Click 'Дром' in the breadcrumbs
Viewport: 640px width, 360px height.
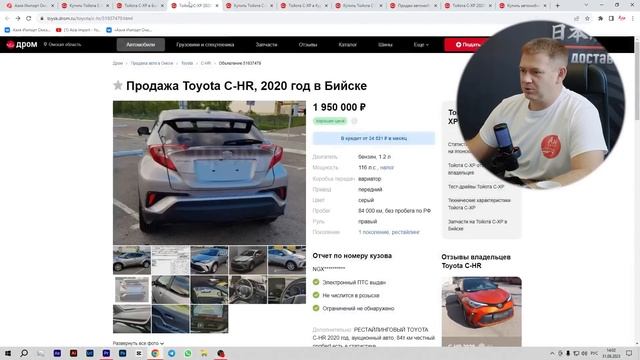coord(118,63)
